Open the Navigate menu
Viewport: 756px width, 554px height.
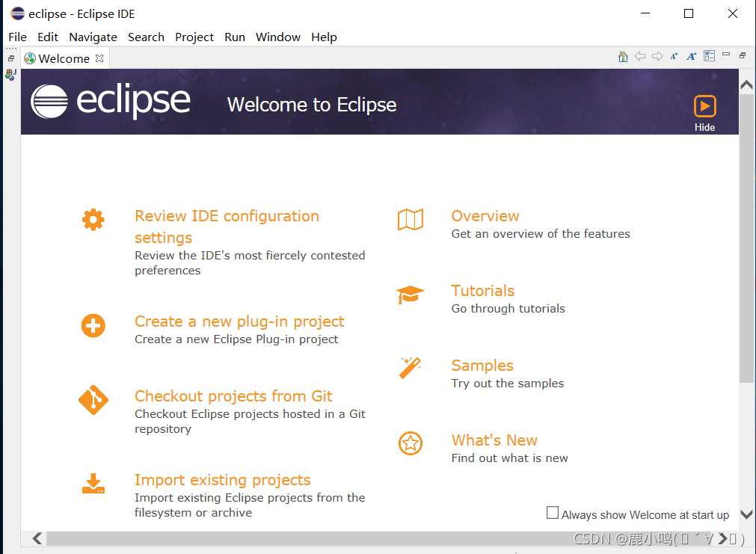pyautogui.click(x=93, y=37)
